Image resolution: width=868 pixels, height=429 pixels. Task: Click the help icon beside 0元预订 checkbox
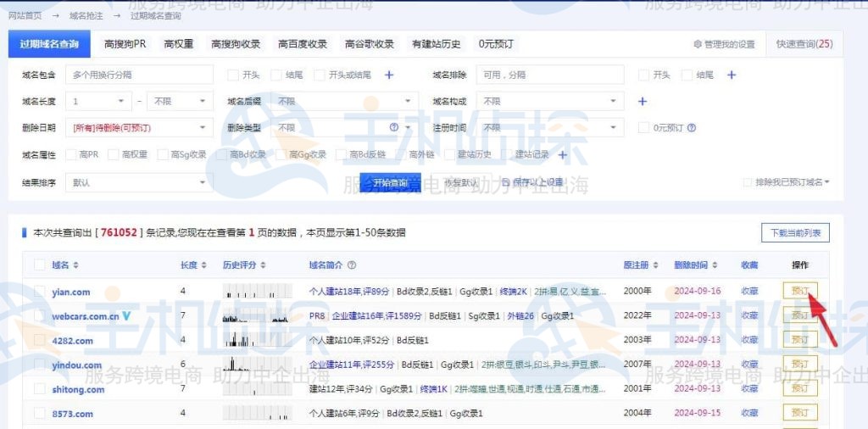click(692, 128)
